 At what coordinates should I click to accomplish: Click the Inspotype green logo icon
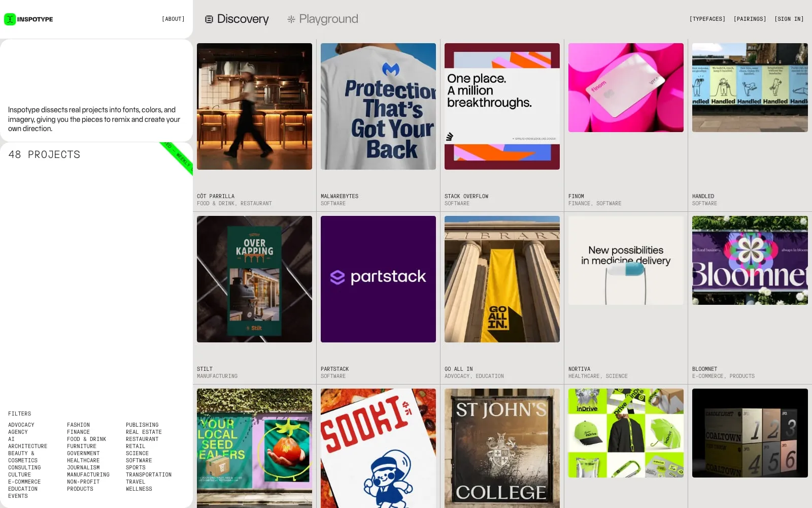pos(10,19)
